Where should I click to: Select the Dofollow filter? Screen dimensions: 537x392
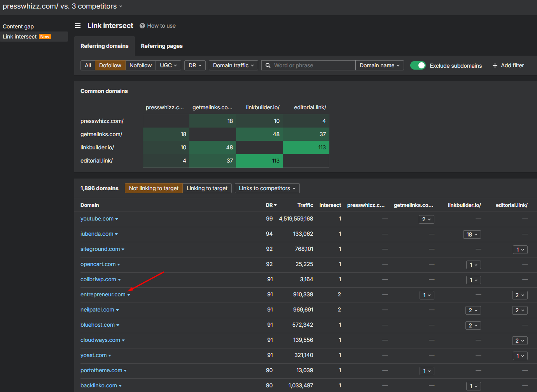110,65
